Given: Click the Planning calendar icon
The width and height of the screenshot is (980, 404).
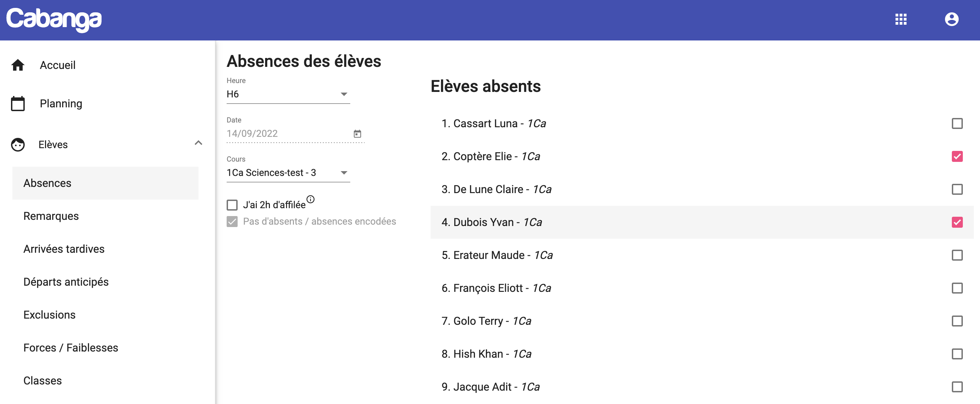Looking at the screenshot, I should point(18,103).
